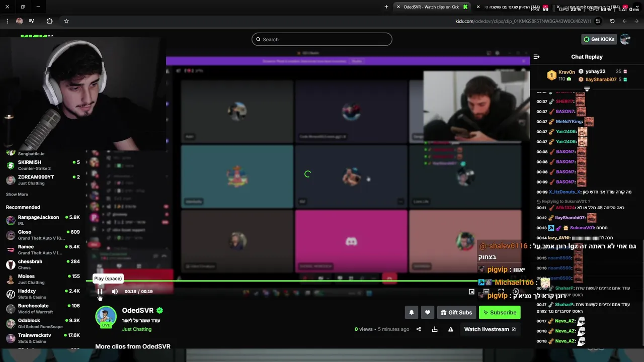The image size is (644, 362).
Task: Open Gioso's channel in the sidebar
Action: pyautogui.click(x=43, y=235)
